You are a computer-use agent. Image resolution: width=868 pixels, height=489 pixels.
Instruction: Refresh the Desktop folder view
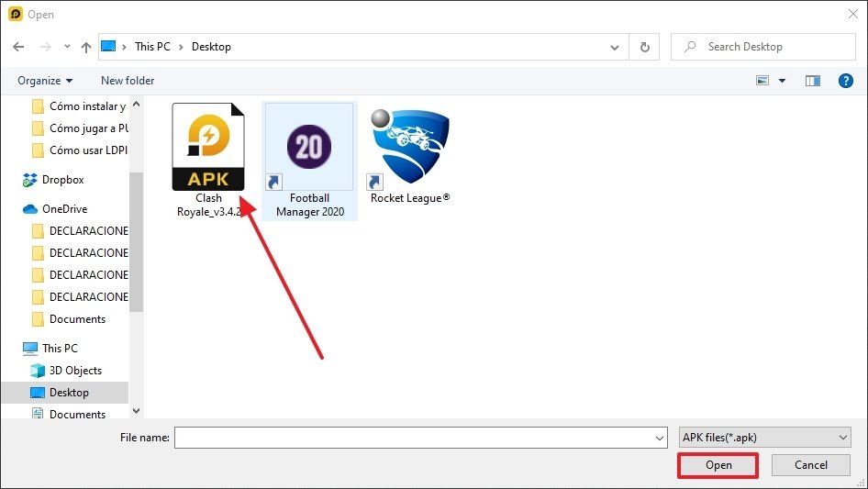pyautogui.click(x=644, y=47)
